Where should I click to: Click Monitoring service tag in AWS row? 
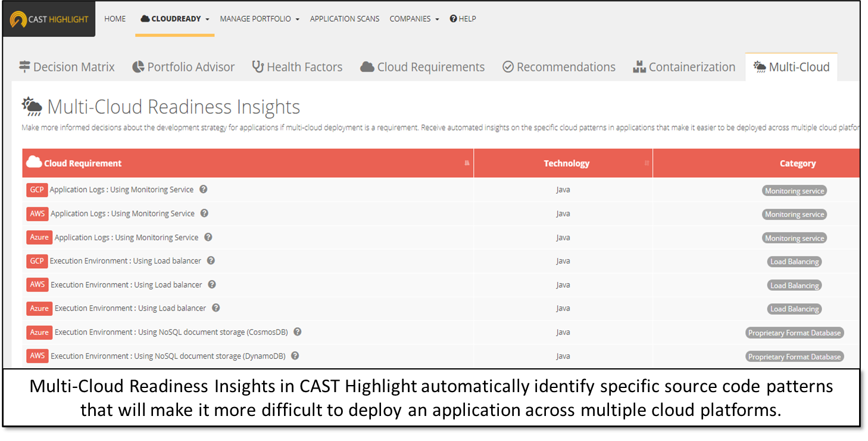[795, 214]
